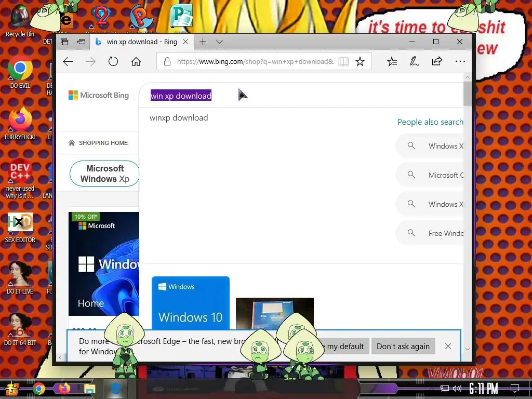Click the vertical scrollbar thumb
Viewport: 532px width, 399px height.
point(467,94)
